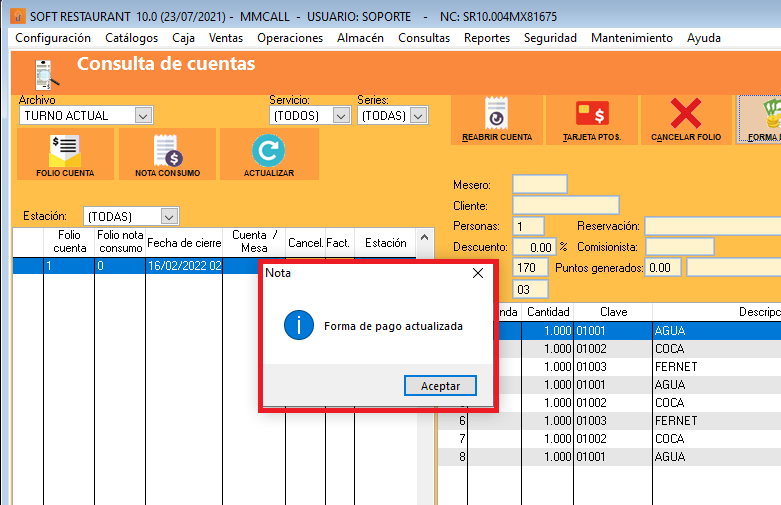
Task: Open the Nota Consumo receipt icon
Action: (167, 150)
